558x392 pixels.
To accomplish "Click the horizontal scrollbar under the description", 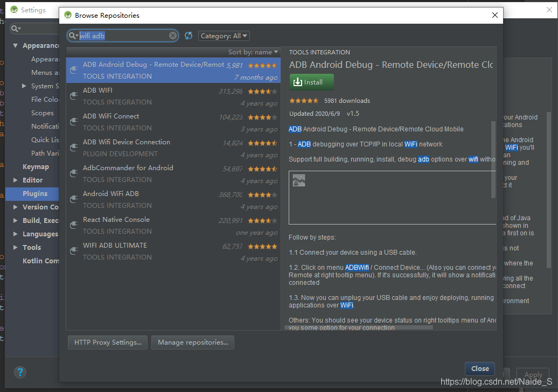I will pos(359,327).
